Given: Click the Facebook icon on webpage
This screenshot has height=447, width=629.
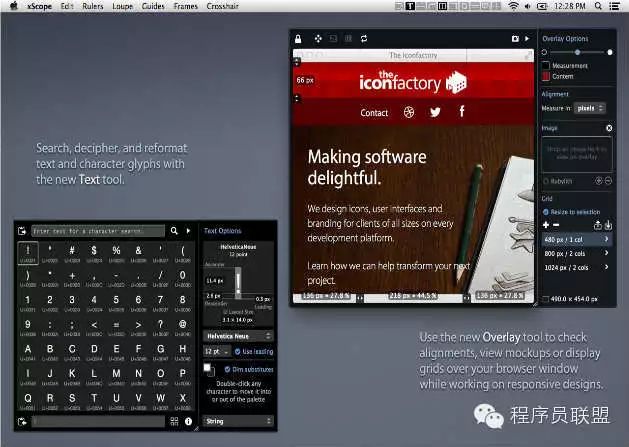Looking at the screenshot, I should pyautogui.click(x=462, y=112).
